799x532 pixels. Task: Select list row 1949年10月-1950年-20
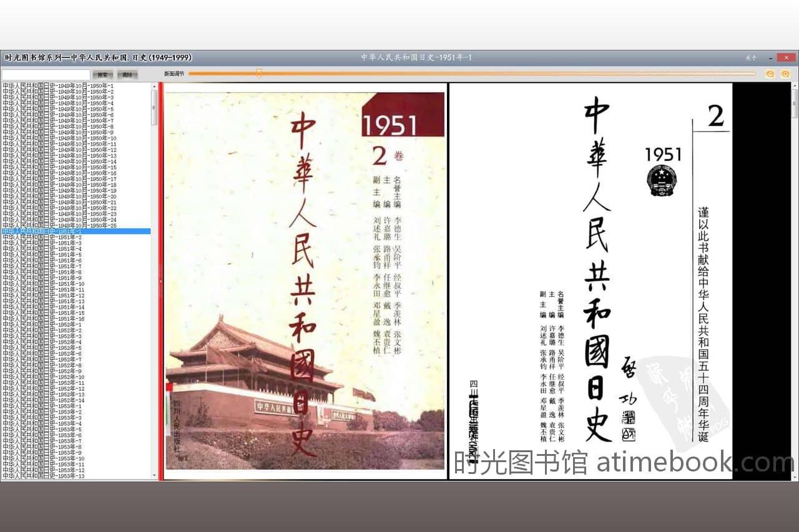pyautogui.click(x=76, y=196)
